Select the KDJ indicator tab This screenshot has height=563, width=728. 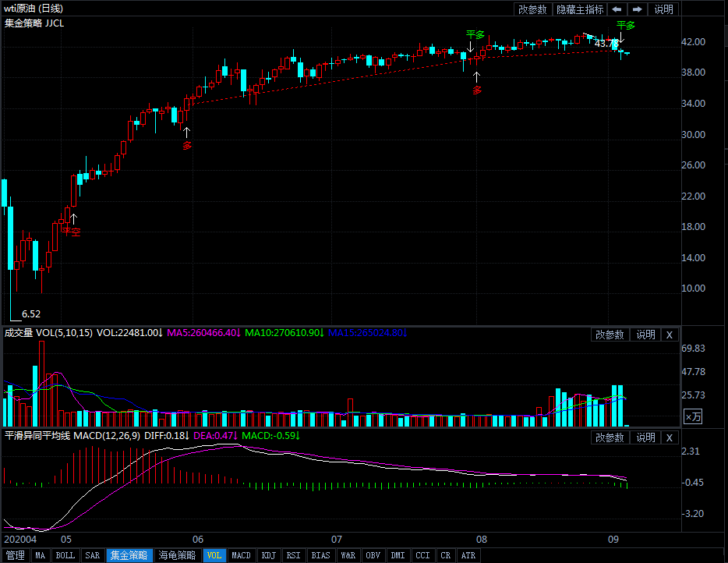pos(269,555)
